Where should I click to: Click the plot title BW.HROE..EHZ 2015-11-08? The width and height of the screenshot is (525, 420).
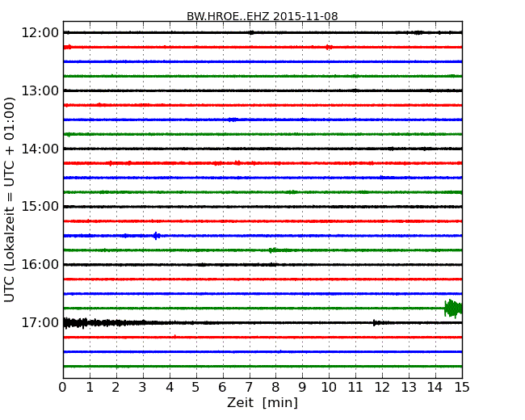pyautogui.click(x=262, y=16)
